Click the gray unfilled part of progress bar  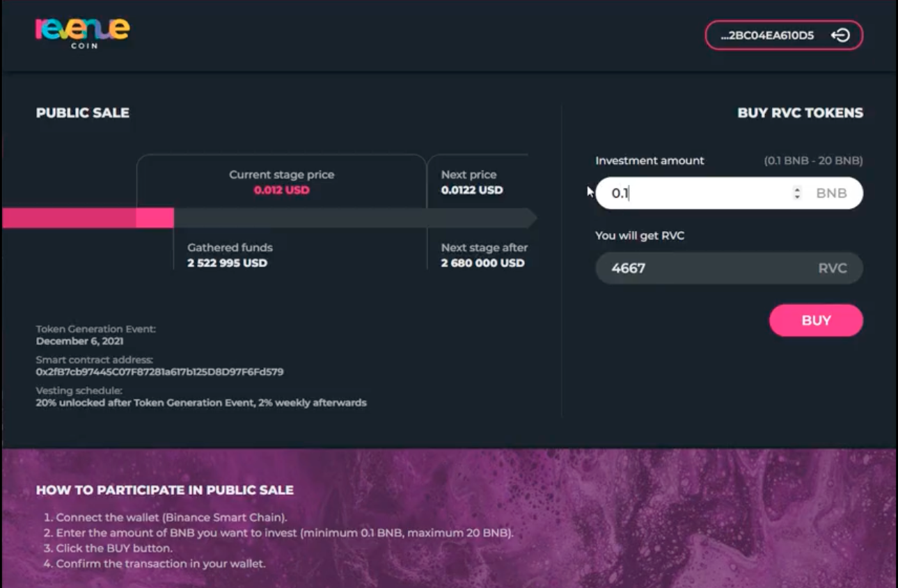click(x=348, y=218)
